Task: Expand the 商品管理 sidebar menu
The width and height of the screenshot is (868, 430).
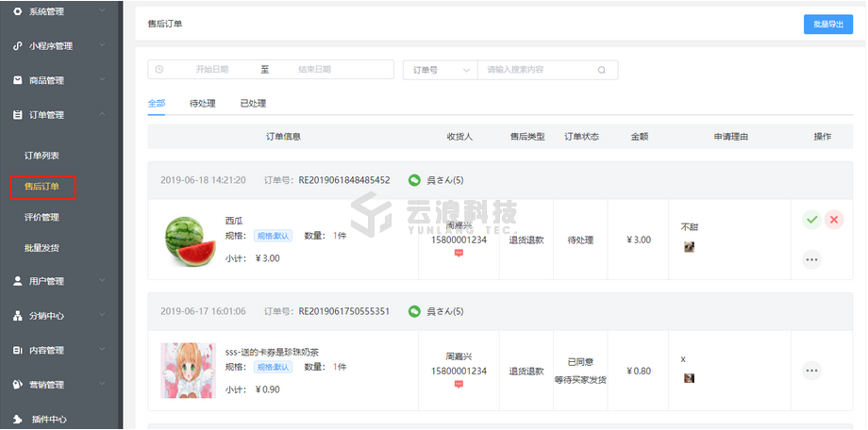Action: (x=60, y=80)
